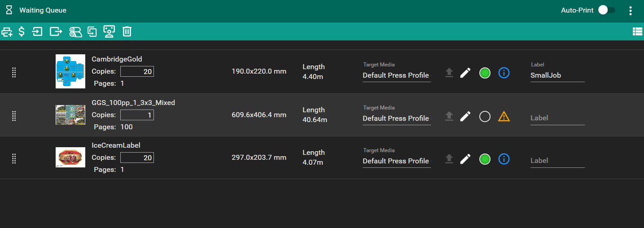Screen dimensions: 644x228
Task: Click the green status circle for IceCreamLabel
Action: point(485,159)
